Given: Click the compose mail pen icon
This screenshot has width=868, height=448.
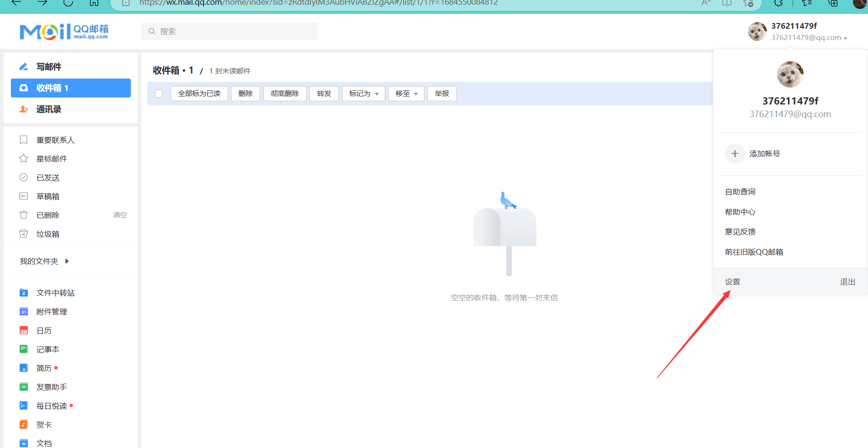Looking at the screenshot, I should click(x=24, y=67).
